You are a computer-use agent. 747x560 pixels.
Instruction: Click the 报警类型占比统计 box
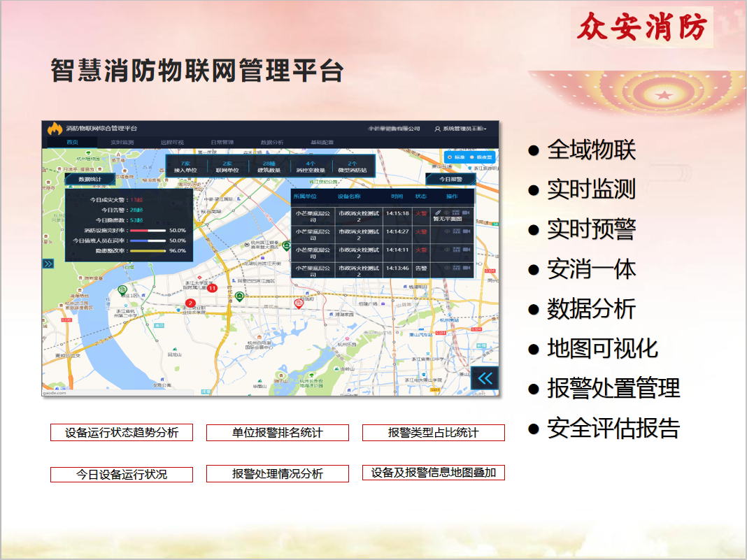click(x=434, y=432)
